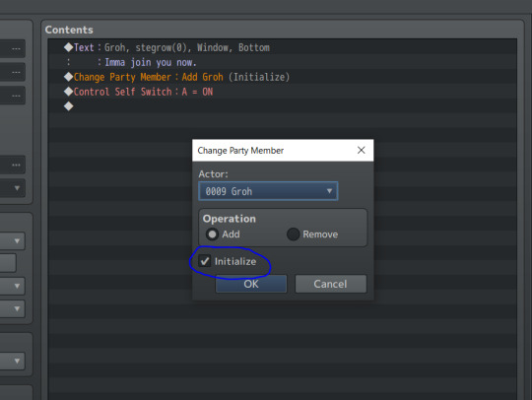The height and width of the screenshot is (400, 532).
Task: Select 'Change Party Member : Add Groh' command
Action: [283, 77]
